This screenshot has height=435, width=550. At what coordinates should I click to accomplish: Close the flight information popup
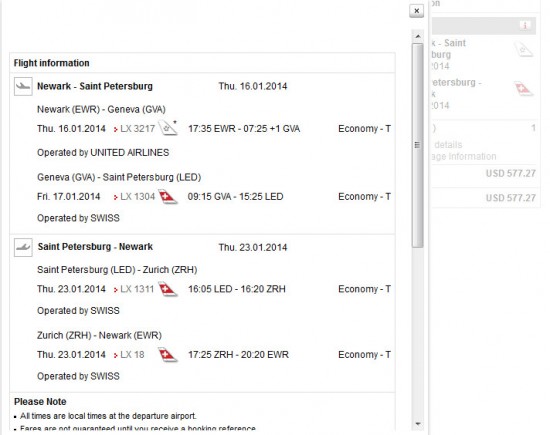pyautogui.click(x=416, y=11)
